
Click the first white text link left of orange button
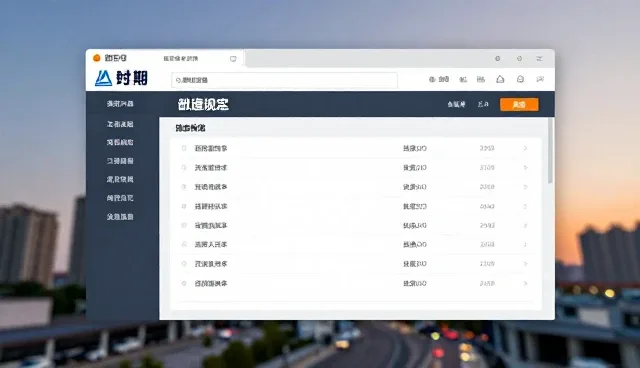(x=456, y=104)
